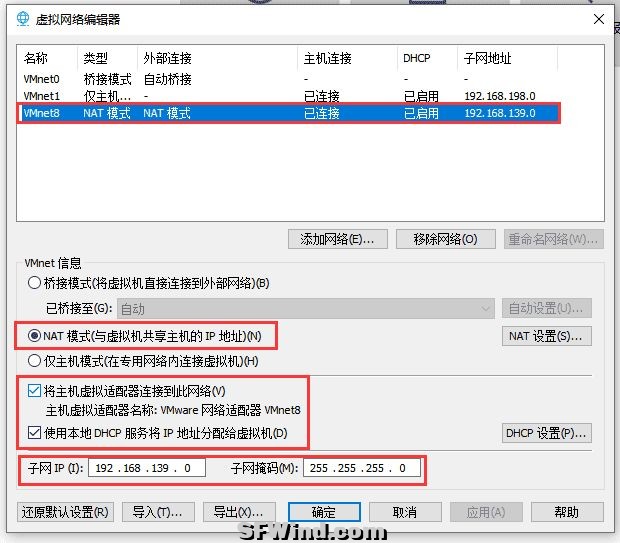This screenshot has width=620, height=543.
Task: Click the 子网地址 column header
Action: point(508,58)
